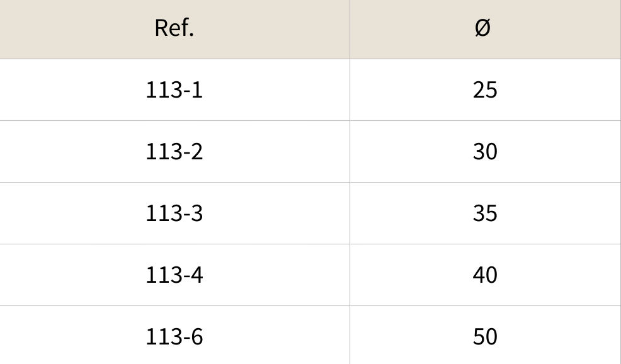Select the 113-2 reference cell
Viewport: 621px width, 364px height.
[174, 152]
